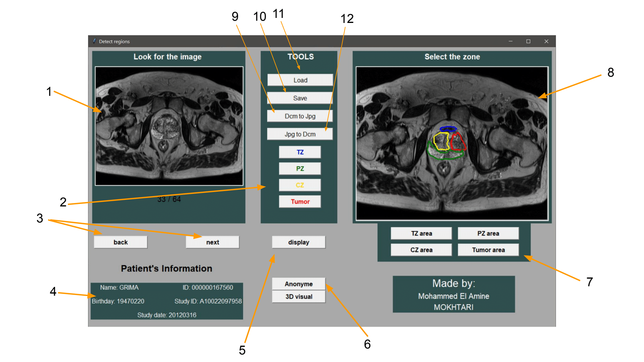Click the Python feather icon in title bar
This screenshot has width=644, height=362.
[x=94, y=41]
